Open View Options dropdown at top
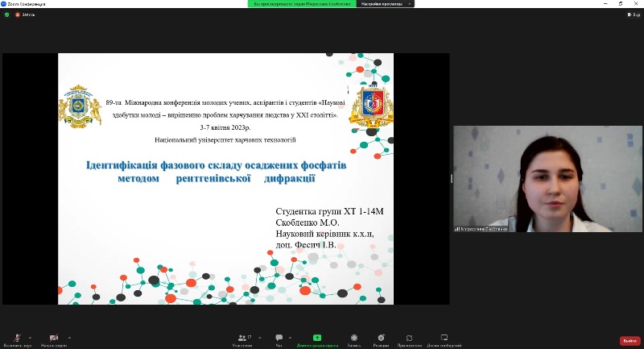 click(x=386, y=4)
